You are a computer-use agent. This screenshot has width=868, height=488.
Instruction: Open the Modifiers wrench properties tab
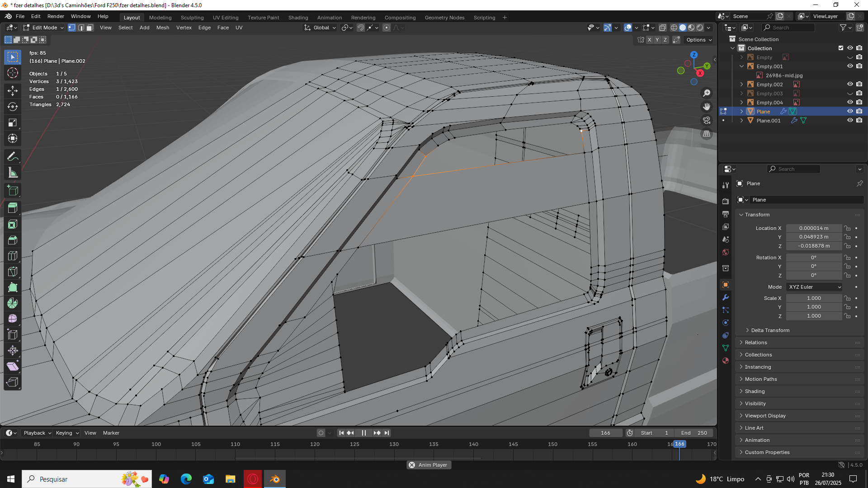(726, 297)
